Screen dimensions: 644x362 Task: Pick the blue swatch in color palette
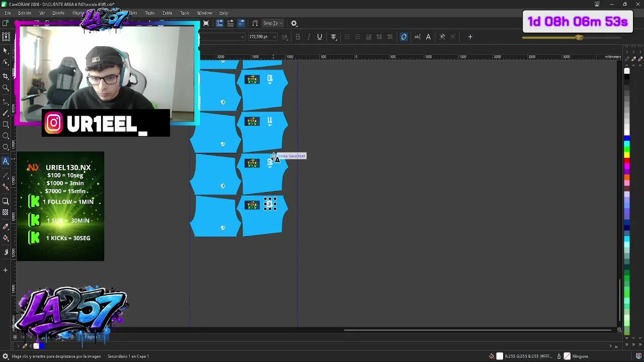[x=627, y=138]
